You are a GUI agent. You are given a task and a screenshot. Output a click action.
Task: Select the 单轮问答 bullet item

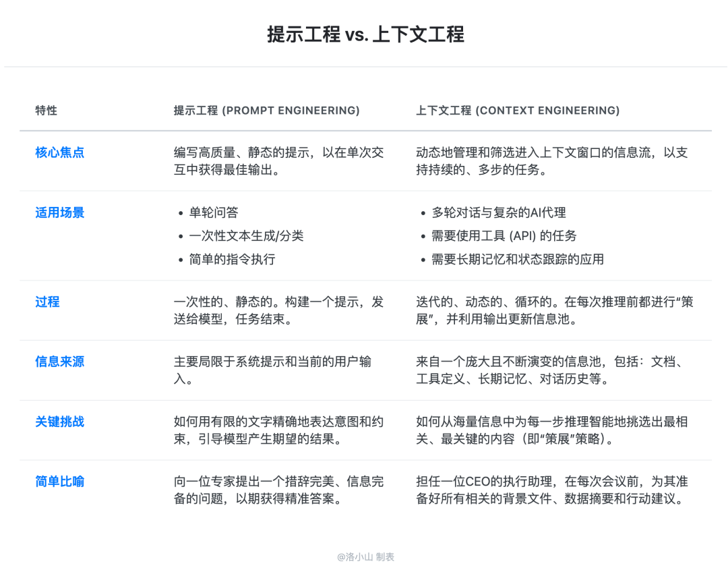point(214,213)
